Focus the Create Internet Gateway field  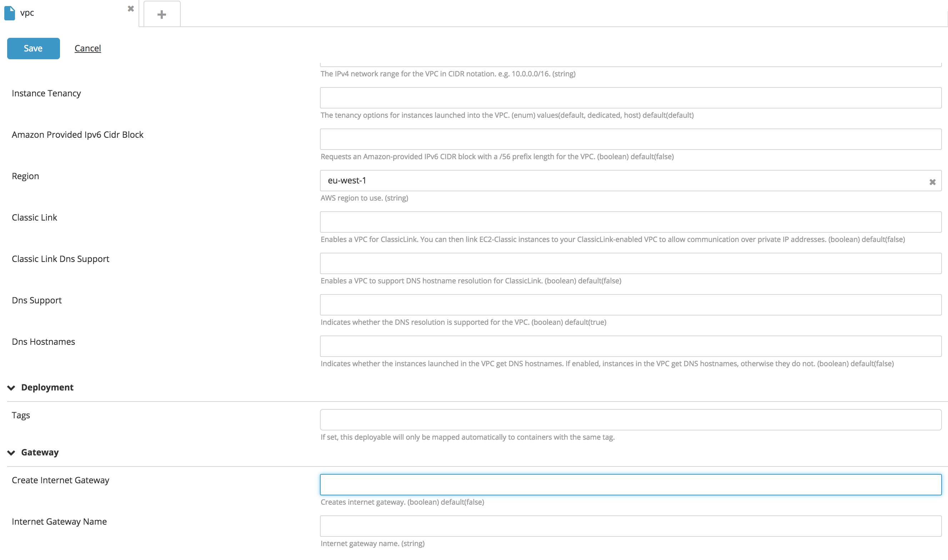[x=630, y=485]
